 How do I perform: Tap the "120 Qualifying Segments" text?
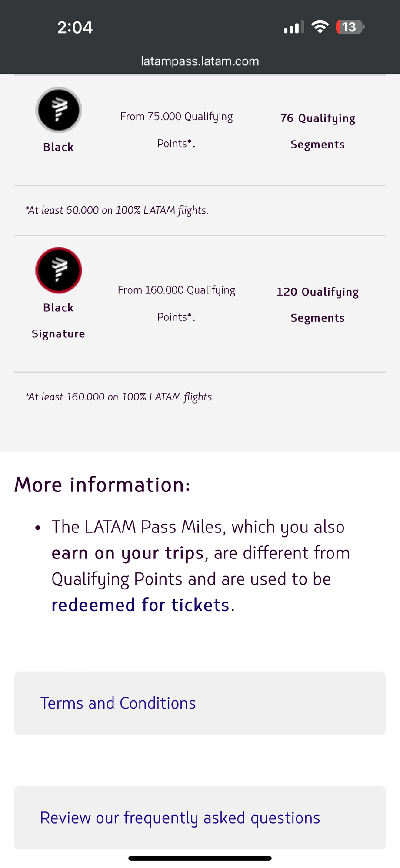[x=318, y=305]
